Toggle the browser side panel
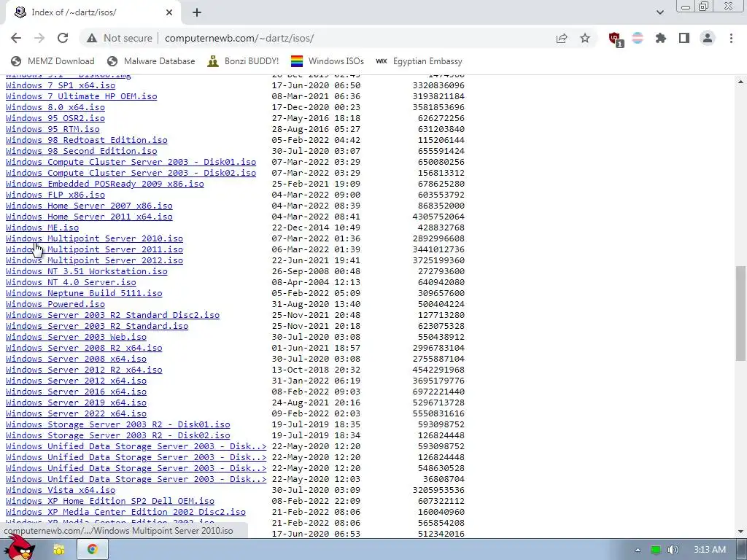The height and width of the screenshot is (560, 747). coord(684,38)
